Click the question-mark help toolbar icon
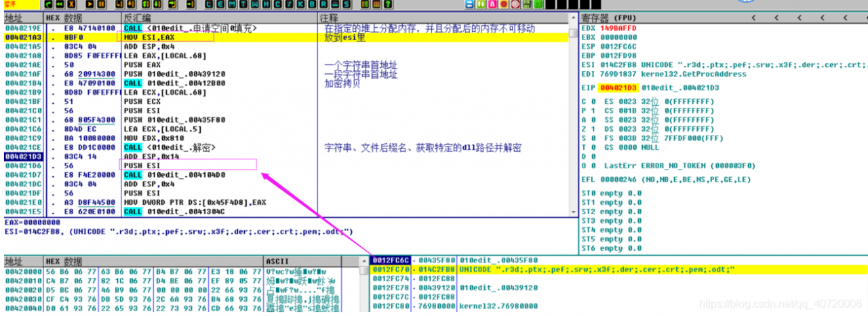 pyautogui.click(x=387, y=4)
